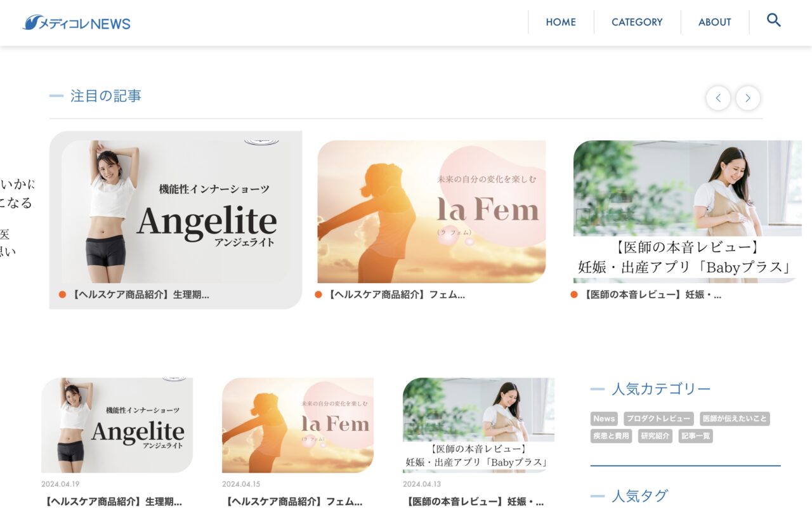The height and width of the screenshot is (514, 812).
Task: Click the date 2024.04.19
Action: 60,484
